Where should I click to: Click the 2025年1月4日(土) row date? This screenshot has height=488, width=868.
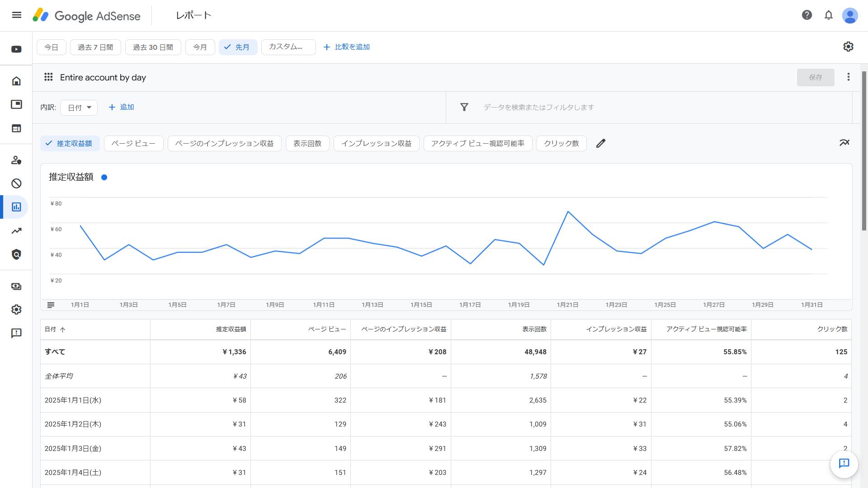pyautogui.click(x=73, y=473)
